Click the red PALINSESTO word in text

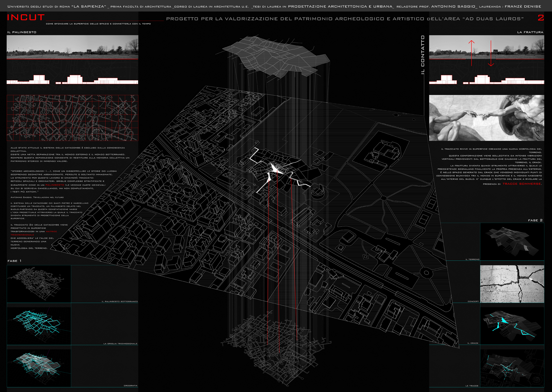pyautogui.click(x=55, y=185)
